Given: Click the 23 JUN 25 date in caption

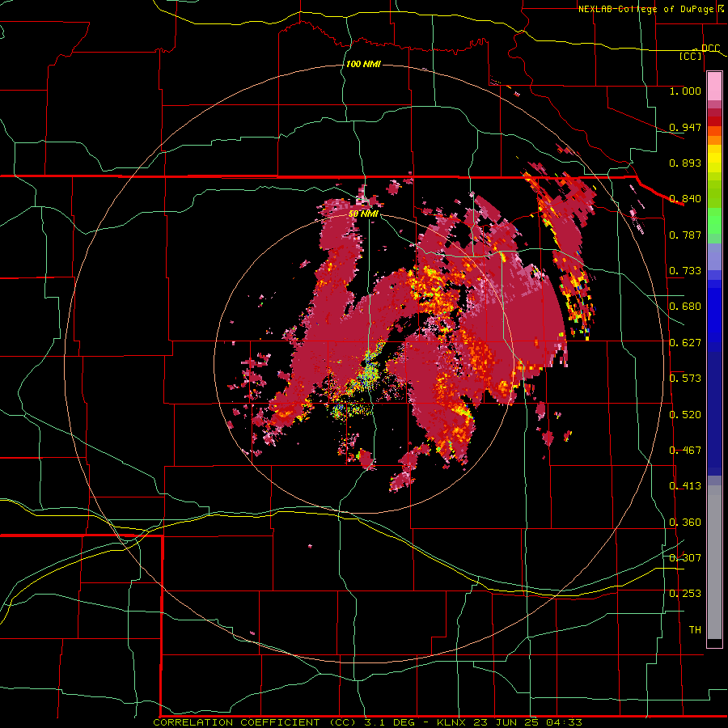Looking at the screenshot, I should tap(506, 722).
